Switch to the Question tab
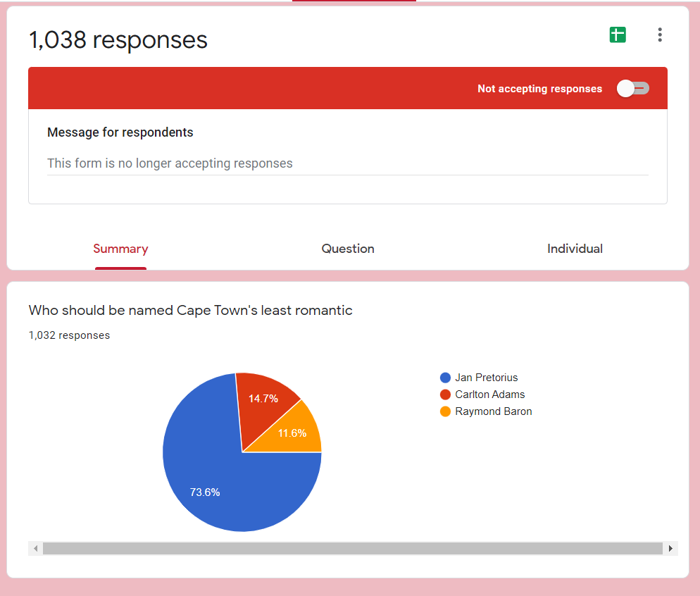The height and width of the screenshot is (596, 700). (348, 249)
